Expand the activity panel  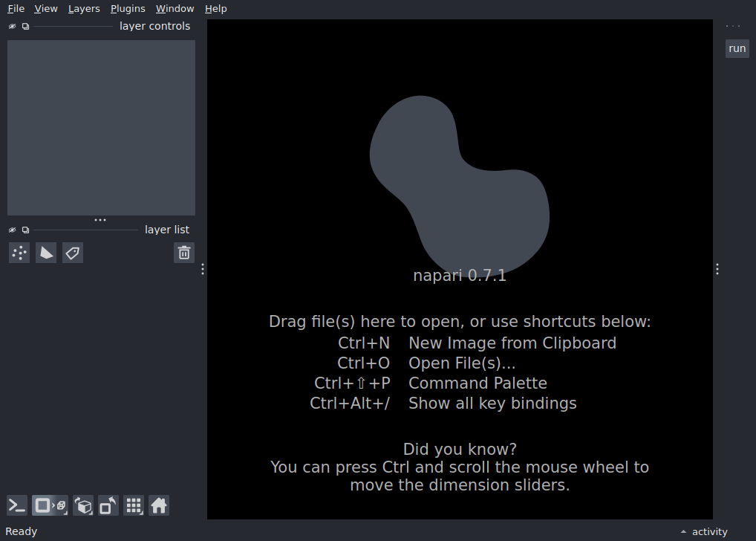point(704,532)
